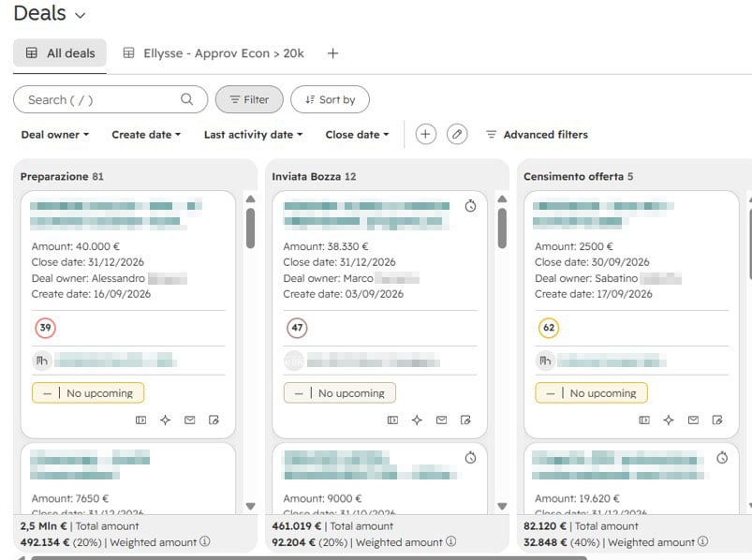Open preview panel icon on 40.000 € deal card
752x560 pixels.
coord(141,420)
